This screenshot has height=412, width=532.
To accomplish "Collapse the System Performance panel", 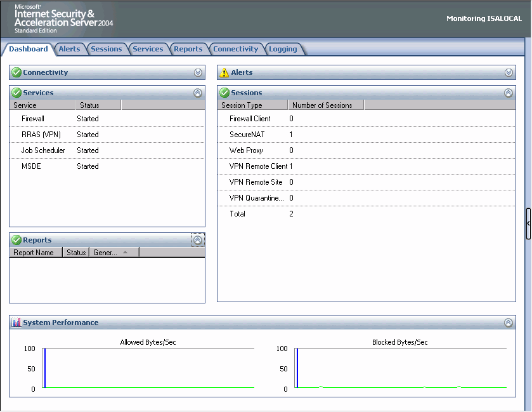I will click(x=509, y=322).
